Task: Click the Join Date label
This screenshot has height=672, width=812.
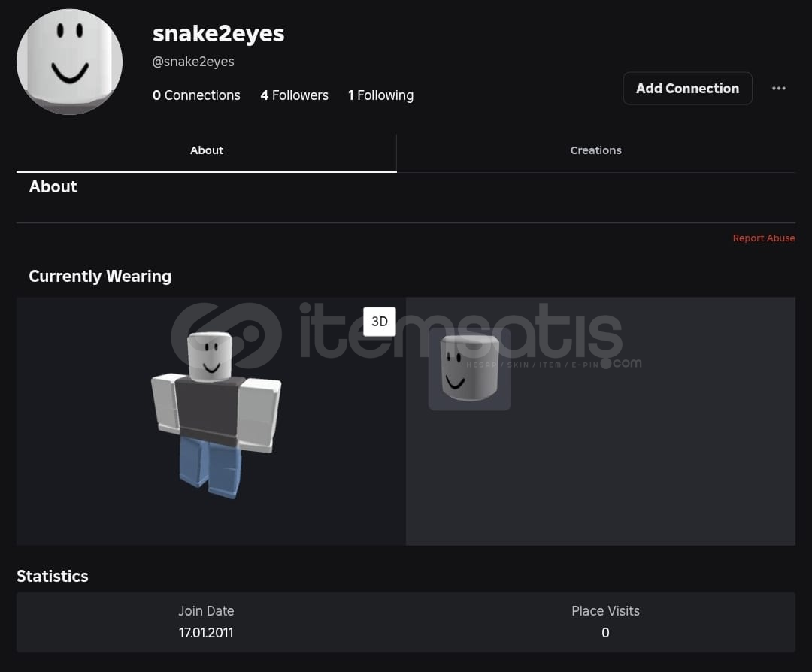Action: tap(206, 611)
